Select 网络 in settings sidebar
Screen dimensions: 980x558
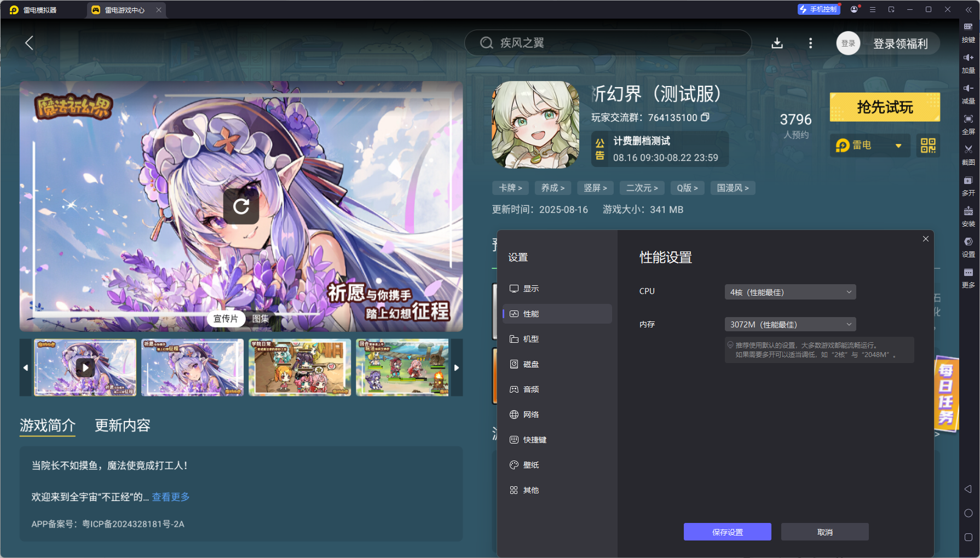557,415
